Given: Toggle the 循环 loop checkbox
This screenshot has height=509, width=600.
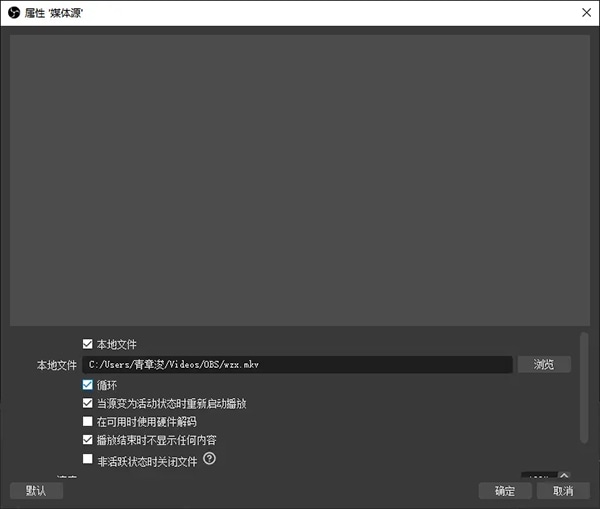Looking at the screenshot, I should click(88, 385).
